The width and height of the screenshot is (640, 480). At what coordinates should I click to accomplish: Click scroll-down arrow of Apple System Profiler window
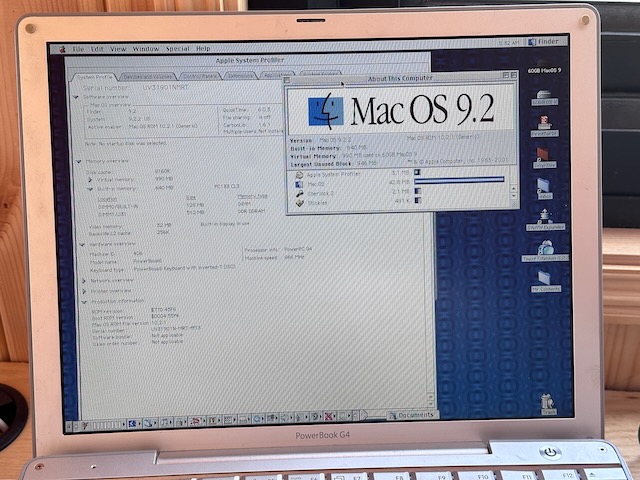click(x=431, y=403)
